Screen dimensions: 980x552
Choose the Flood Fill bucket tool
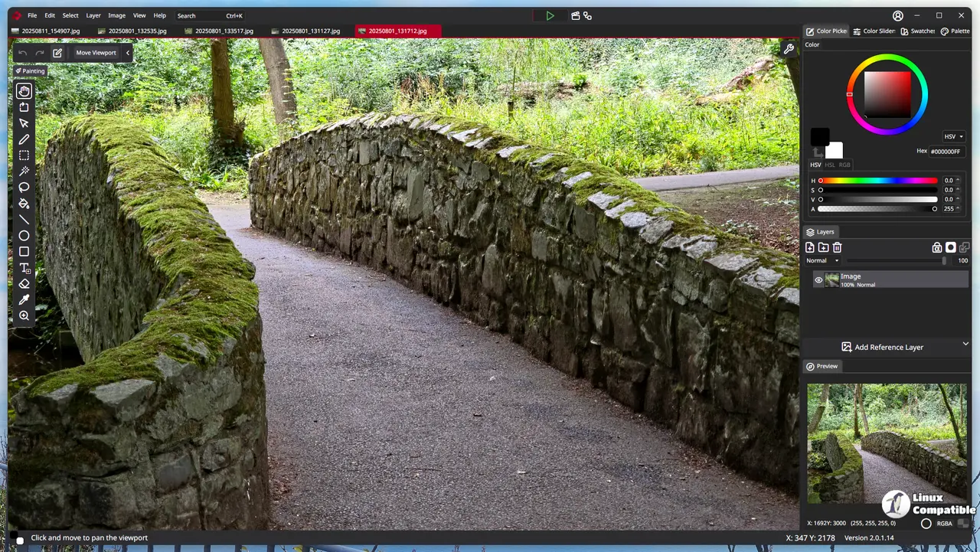coord(24,204)
